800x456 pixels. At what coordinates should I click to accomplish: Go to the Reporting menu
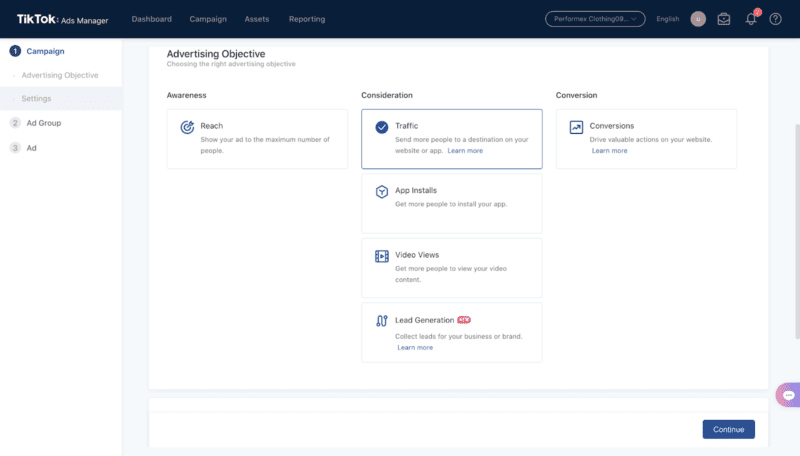coord(306,19)
